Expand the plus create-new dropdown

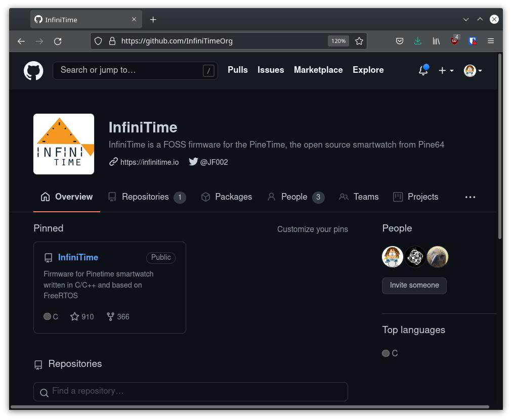point(446,71)
